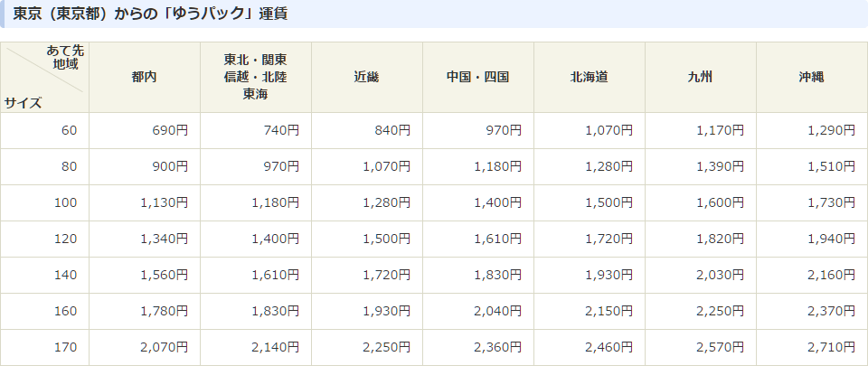This screenshot has height=366, width=868.
Task: Click 1,610円 in the size 140 row
Action: 275,275
